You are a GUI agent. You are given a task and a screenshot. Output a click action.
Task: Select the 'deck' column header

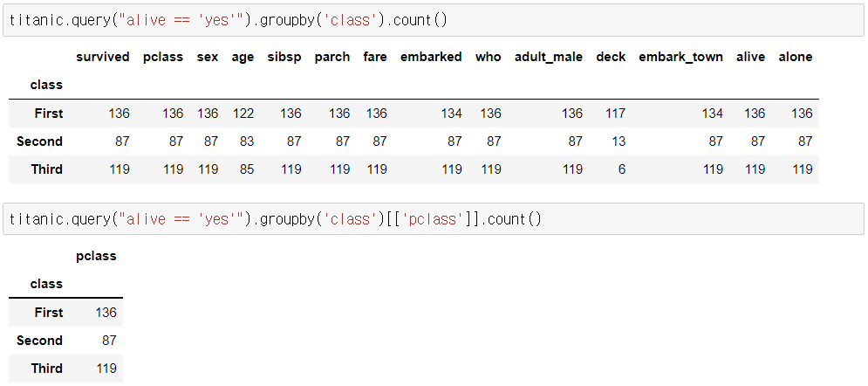coord(612,57)
